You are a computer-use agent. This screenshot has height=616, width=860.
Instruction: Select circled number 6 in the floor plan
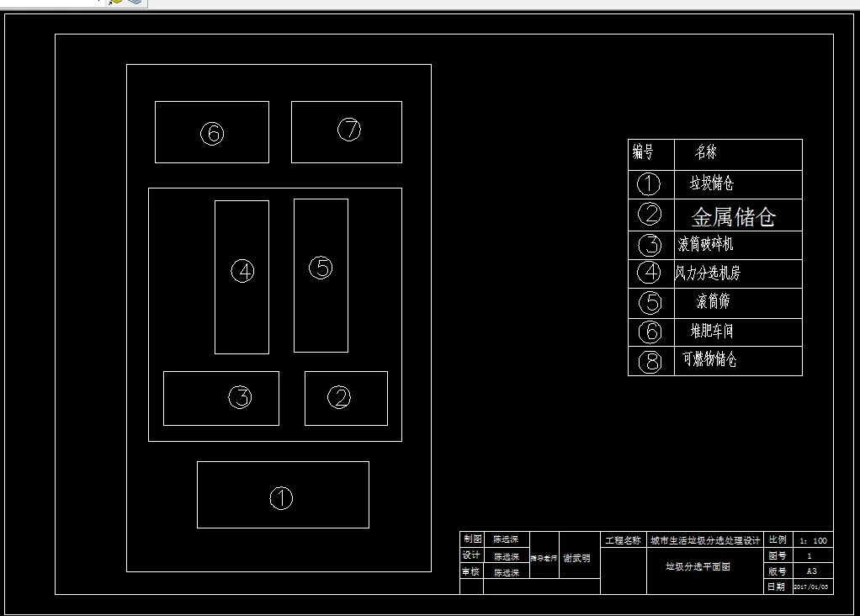212,133
